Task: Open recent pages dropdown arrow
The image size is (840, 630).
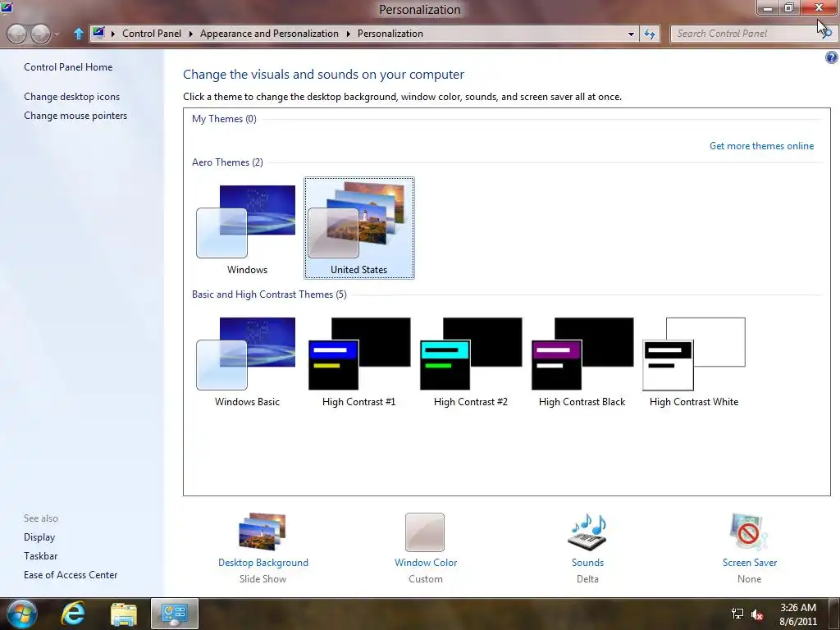Action: pos(57,34)
